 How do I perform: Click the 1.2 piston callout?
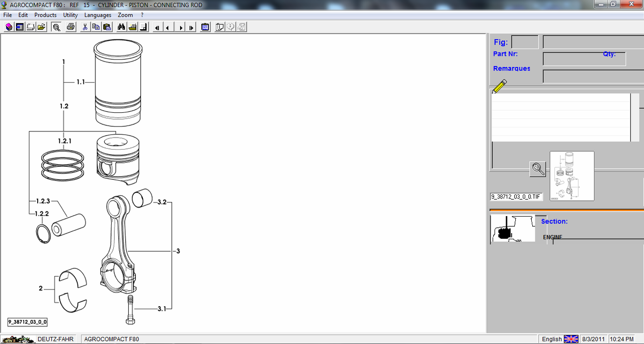point(64,106)
